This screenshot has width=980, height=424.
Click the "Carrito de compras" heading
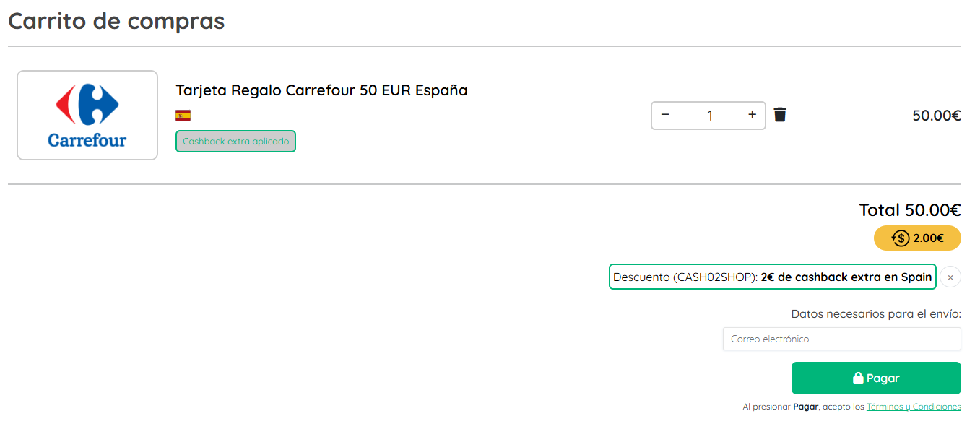click(116, 21)
